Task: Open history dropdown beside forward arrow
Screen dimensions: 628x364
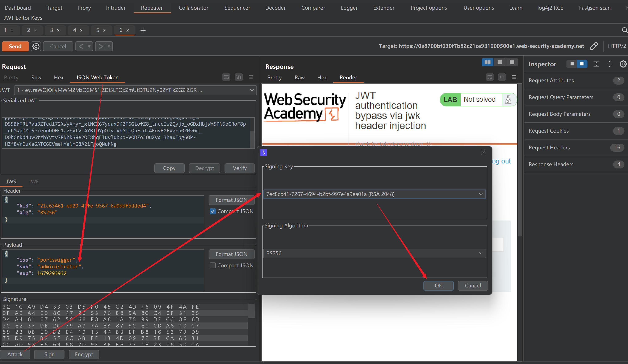Action: coord(109,46)
